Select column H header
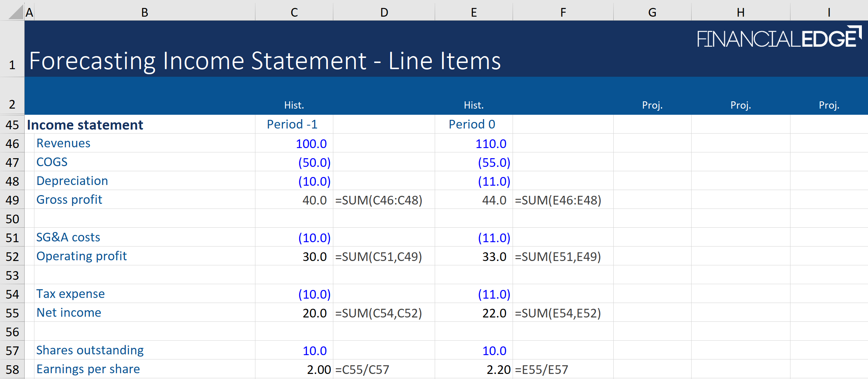868x379 pixels. click(740, 12)
